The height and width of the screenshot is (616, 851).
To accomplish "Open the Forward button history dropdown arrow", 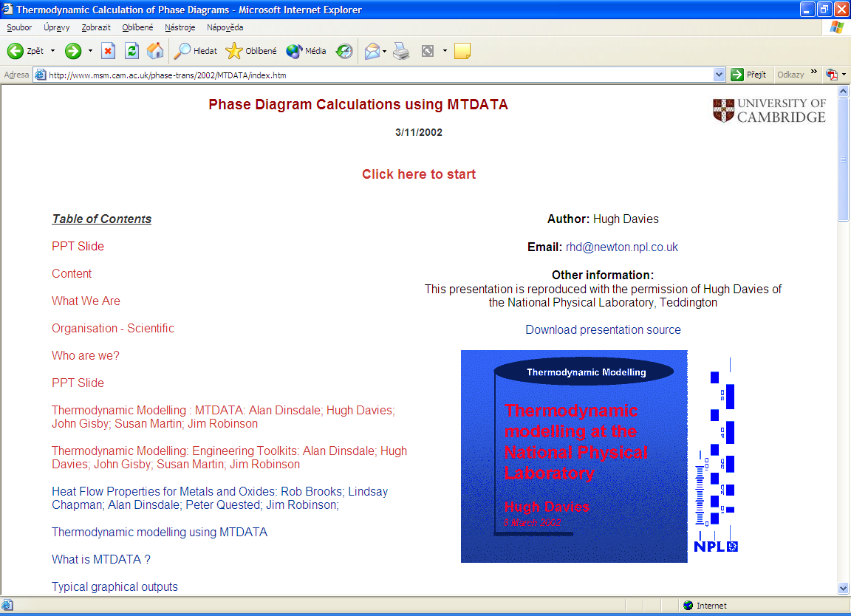I will click(x=90, y=51).
